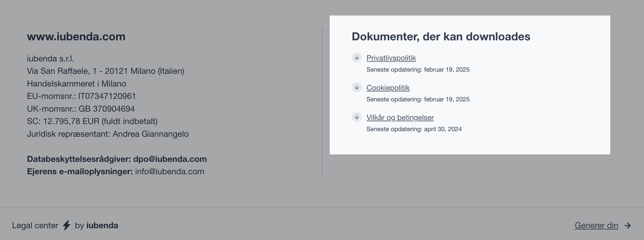644x240 pixels.
Task: Click the bold iubenda brand name in footer
Action: click(x=102, y=225)
